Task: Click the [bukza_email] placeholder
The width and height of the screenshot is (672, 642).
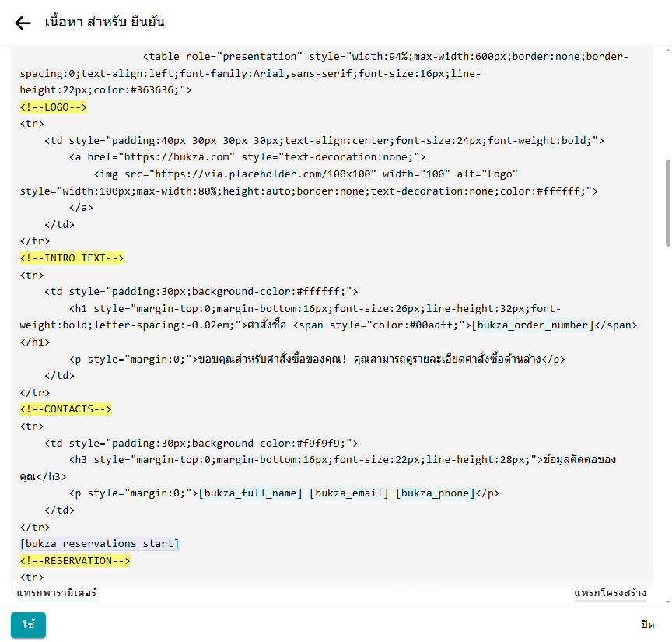Action: 348,493
